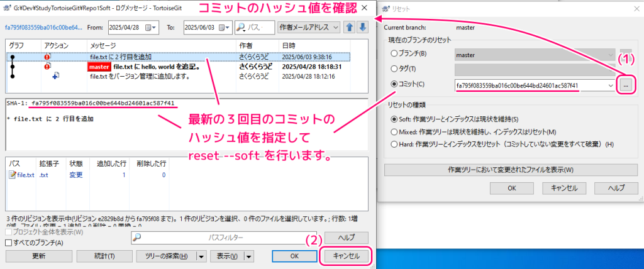Click the 変更 status cell for file.txt
Screen dimensions: 644x269
tap(76, 175)
